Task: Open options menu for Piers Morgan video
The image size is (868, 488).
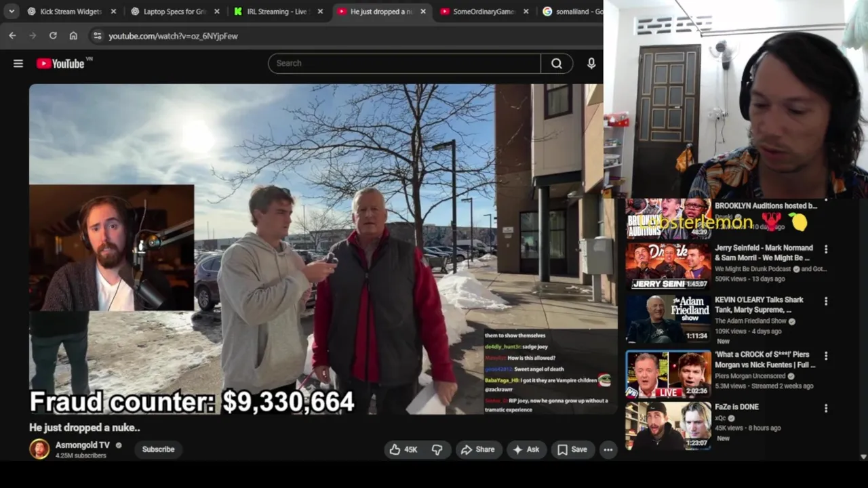Action: 826,356
